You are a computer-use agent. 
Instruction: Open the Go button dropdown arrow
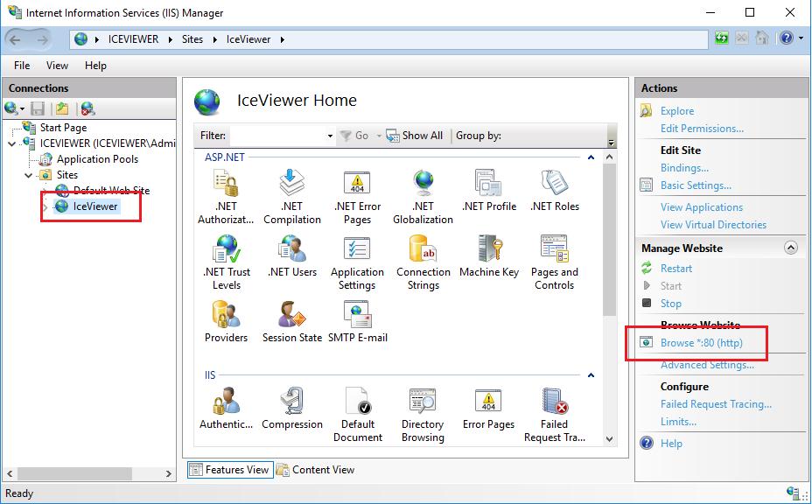tap(379, 136)
